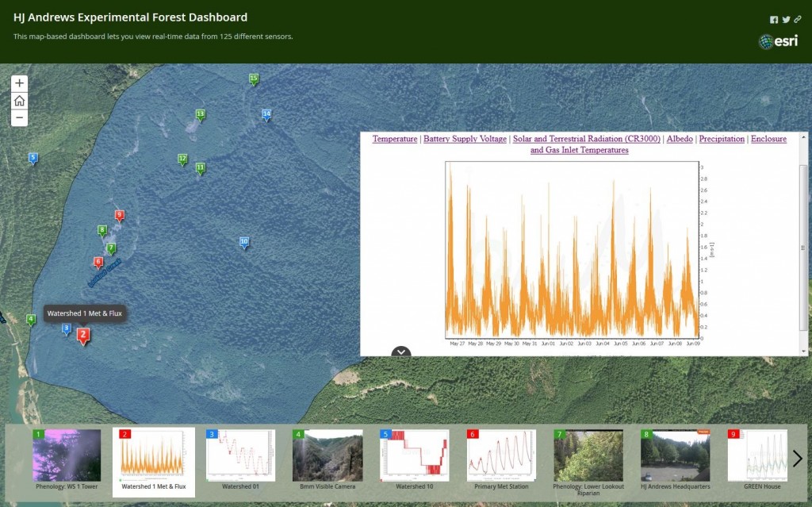Zoom out of the map
This screenshot has width=812, height=507.
[20, 118]
